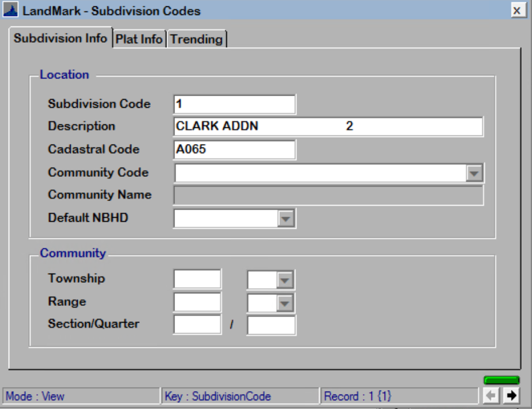
Task: Switch to the Trending tab
Action: [196, 39]
